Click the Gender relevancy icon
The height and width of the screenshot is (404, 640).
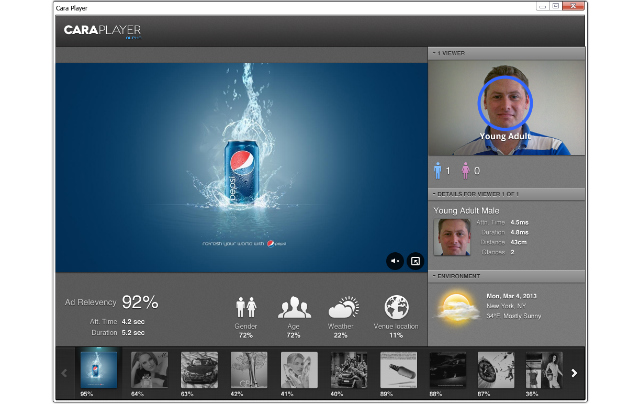click(246, 307)
